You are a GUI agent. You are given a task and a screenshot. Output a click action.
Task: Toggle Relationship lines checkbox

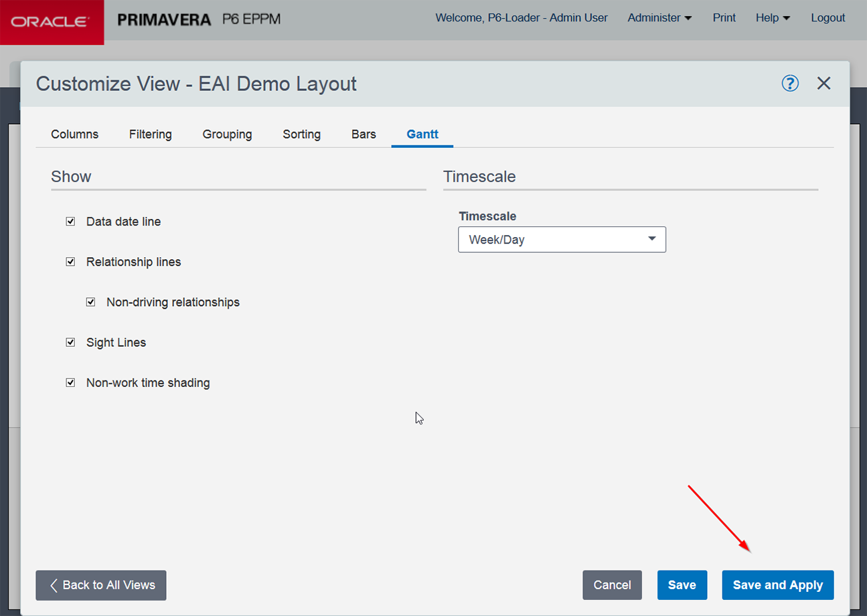pos(70,262)
